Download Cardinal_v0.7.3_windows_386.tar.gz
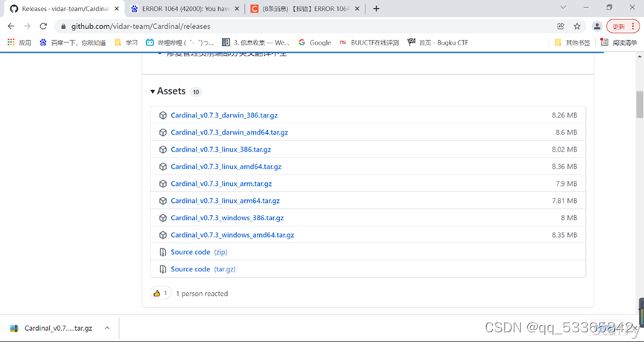644x342 pixels. pyautogui.click(x=228, y=218)
